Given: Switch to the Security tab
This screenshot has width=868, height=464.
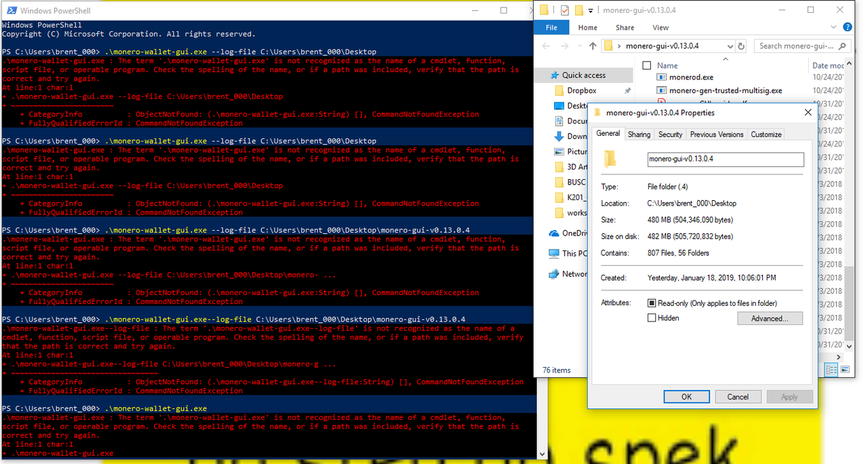Looking at the screenshot, I should [670, 134].
